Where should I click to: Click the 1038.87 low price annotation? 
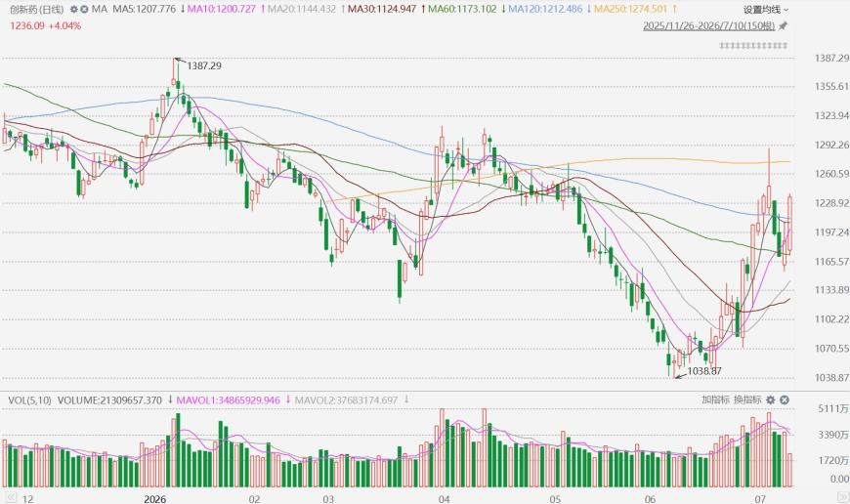point(704,371)
